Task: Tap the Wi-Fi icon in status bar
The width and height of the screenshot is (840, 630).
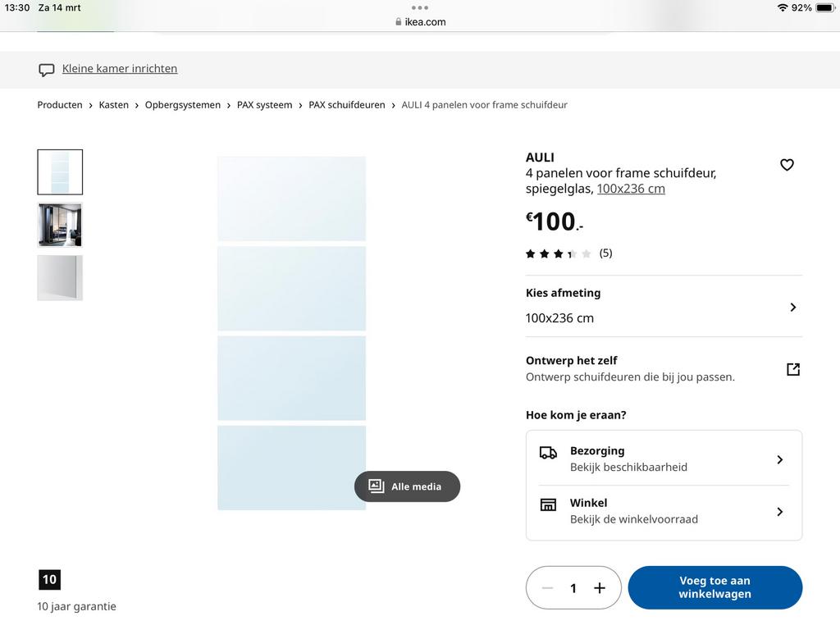Action: 783,7
